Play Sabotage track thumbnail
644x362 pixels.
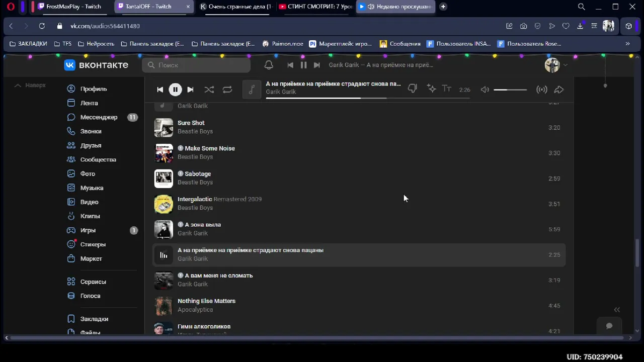coord(164,178)
